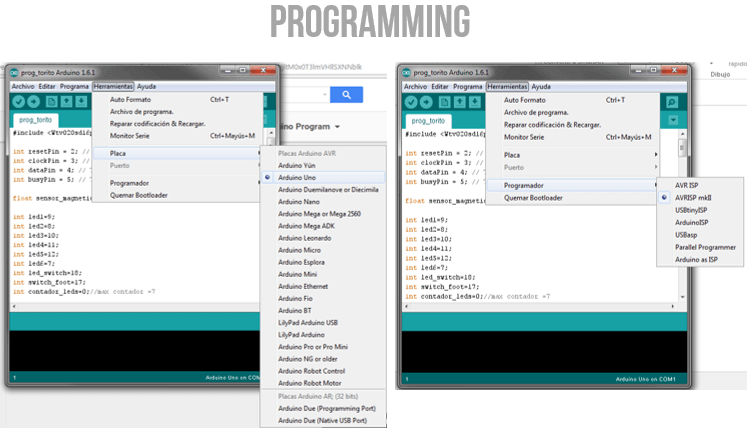Viewport: 748px width, 432px height.
Task: Click Open sketch icon in right Arduino window
Action: [x=459, y=102]
